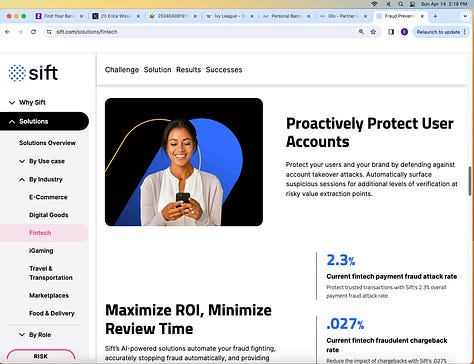Open Solutions Overview in sidebar
Screen dimensions: 474x364
[47, 143]
